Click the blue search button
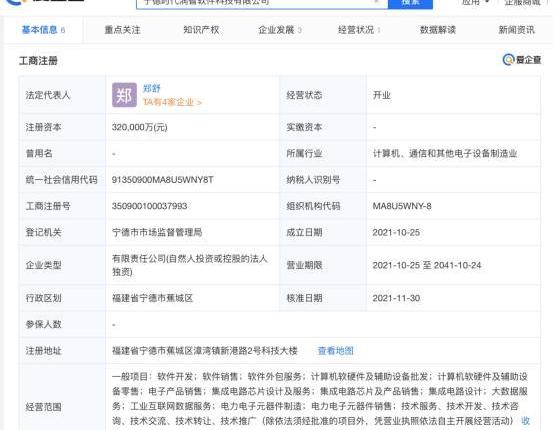 [410, 3]
